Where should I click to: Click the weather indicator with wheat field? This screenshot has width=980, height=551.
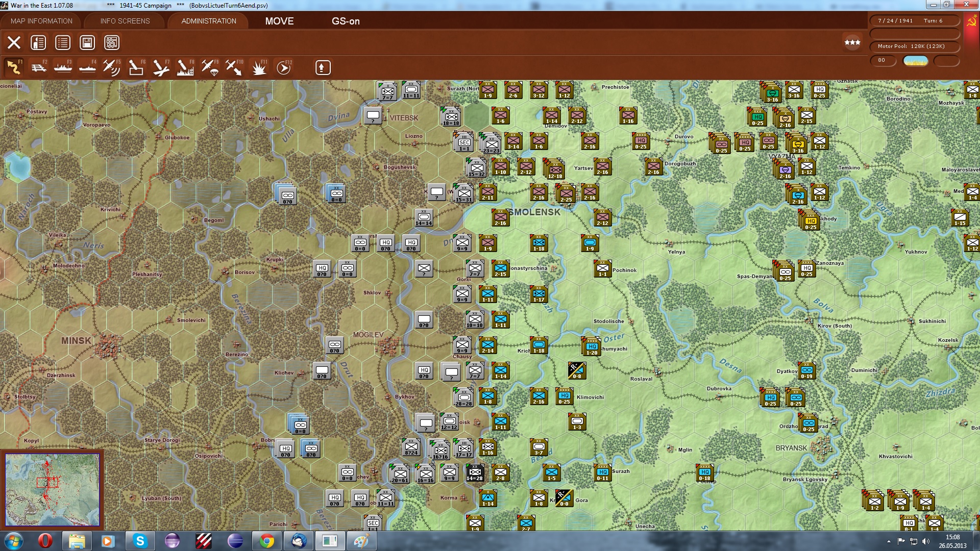pyautogui.click(x=915, y=60)
